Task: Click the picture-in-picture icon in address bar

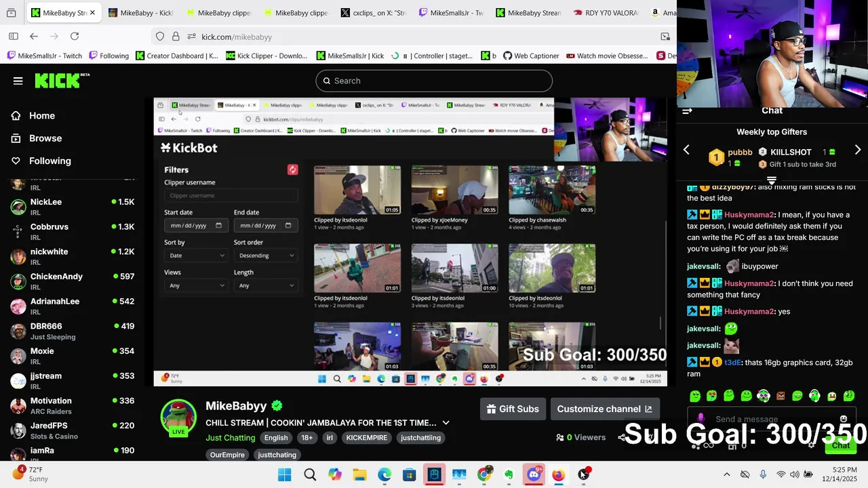Action: click(665, 37)
